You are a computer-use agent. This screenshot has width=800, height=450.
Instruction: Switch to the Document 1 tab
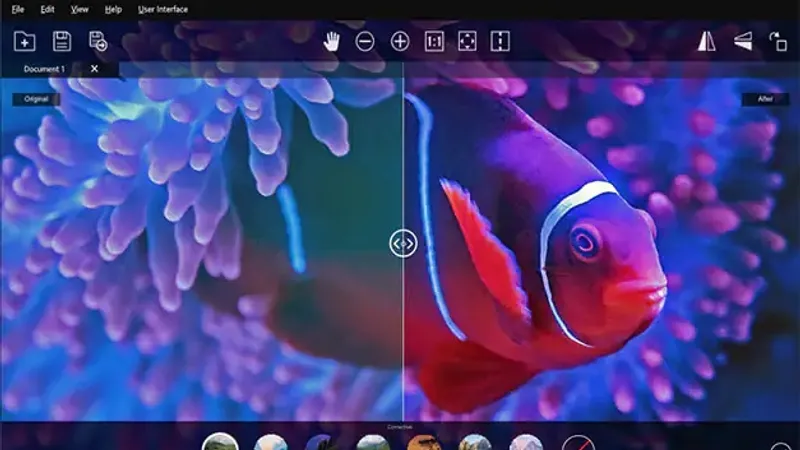[44, 69]
